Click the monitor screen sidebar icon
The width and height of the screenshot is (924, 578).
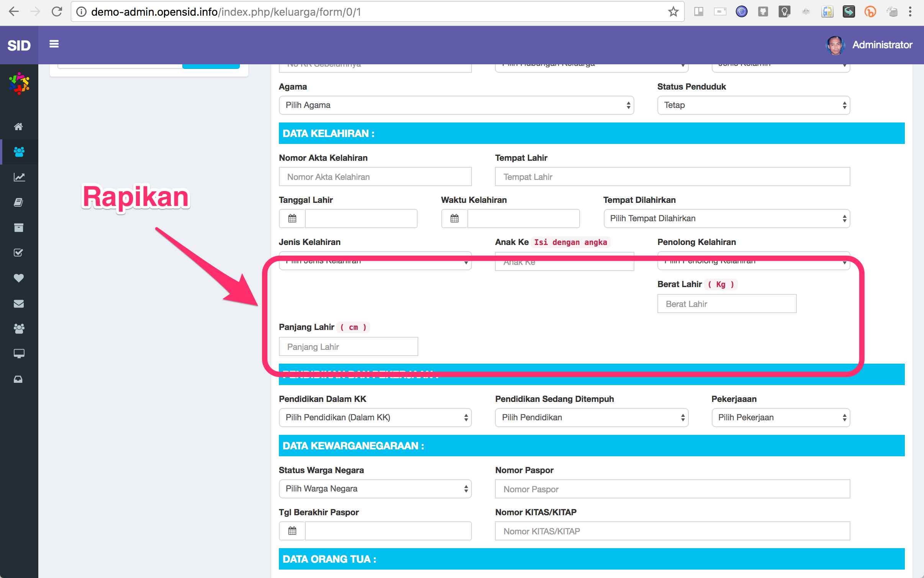pos(18,353)
